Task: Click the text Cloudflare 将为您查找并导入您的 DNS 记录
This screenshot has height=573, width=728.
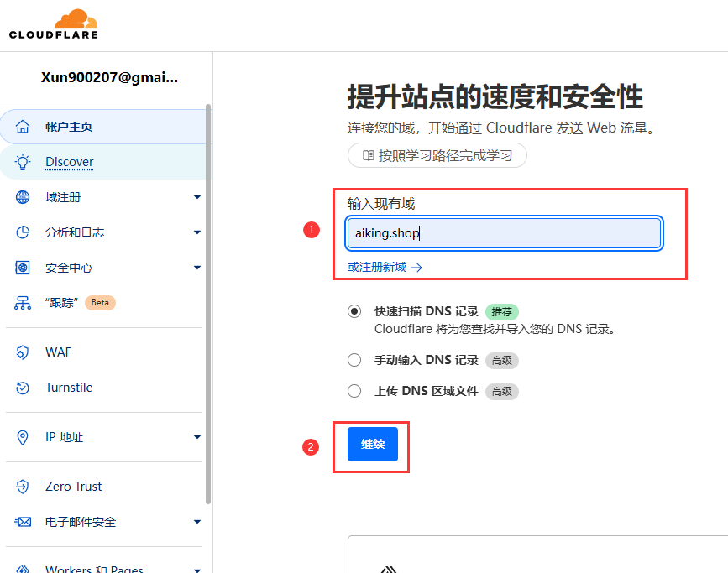Action: pos(495,329)
